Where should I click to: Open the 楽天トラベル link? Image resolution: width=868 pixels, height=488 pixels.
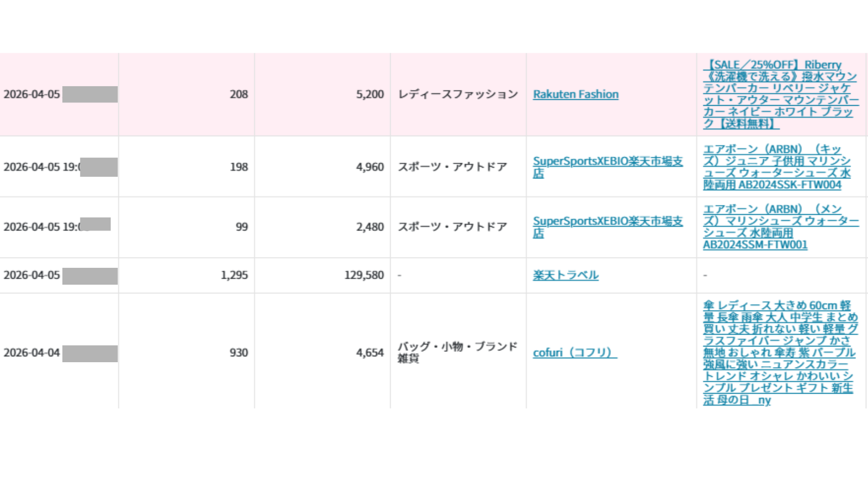(565, 275)
